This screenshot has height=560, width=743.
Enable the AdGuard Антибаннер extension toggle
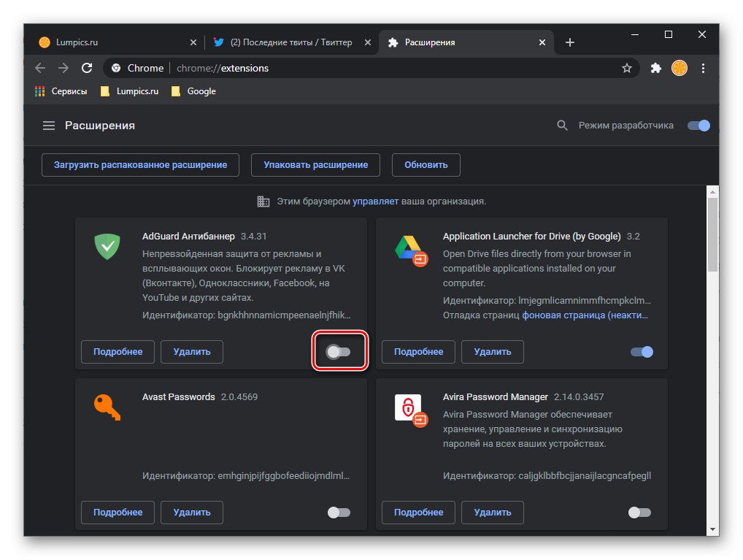(x=339, y=351)
